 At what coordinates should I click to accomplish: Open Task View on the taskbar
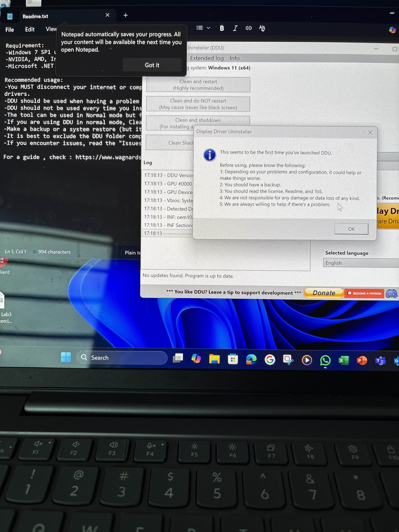pyautogui.click(x=178, y=358)
